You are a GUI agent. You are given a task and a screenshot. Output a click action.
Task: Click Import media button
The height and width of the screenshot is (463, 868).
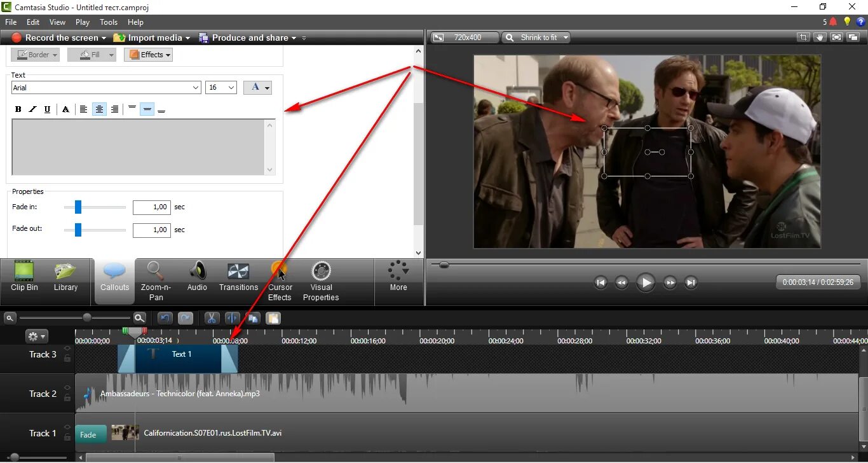click(x=152, y=38)
